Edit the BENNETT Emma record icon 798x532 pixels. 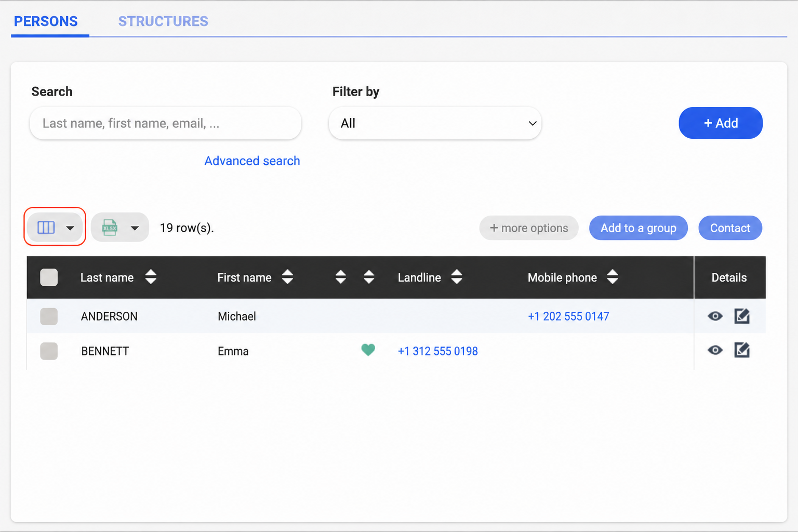[x=742, y=350]
